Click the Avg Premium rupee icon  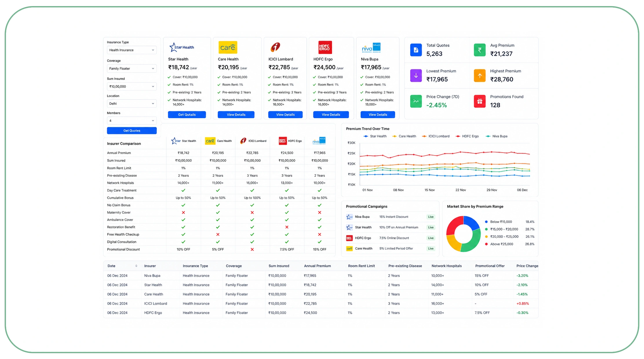tap(479, 50)
